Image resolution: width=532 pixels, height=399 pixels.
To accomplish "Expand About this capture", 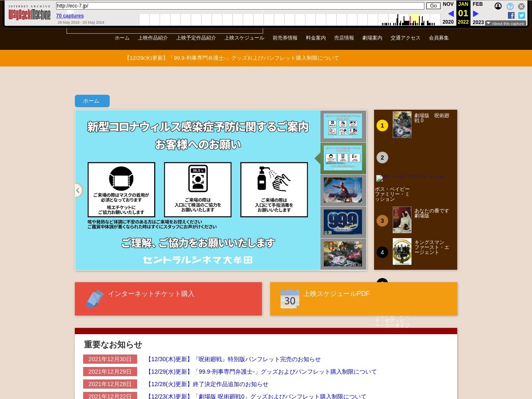I will (505, 23).
